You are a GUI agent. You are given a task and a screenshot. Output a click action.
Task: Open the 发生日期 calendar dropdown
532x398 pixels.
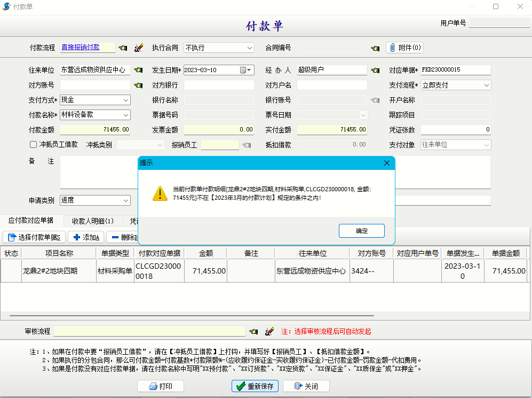point(249,70)
